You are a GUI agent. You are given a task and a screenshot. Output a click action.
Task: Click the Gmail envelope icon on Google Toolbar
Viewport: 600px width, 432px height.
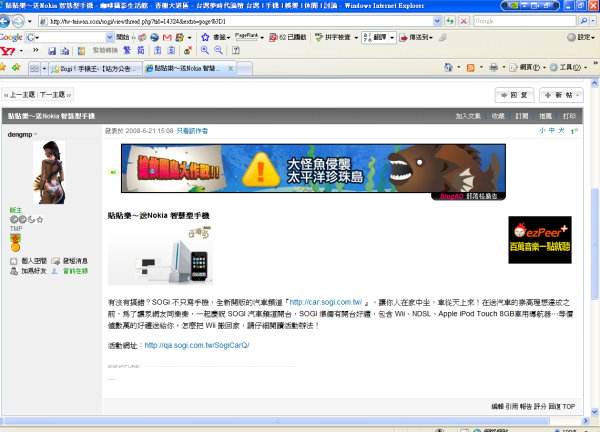click(167, 37)
